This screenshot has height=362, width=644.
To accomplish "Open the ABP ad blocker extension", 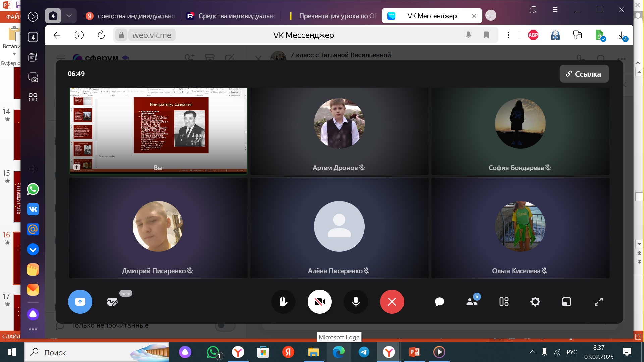I will pyautogui.click(x=533, y=35).
